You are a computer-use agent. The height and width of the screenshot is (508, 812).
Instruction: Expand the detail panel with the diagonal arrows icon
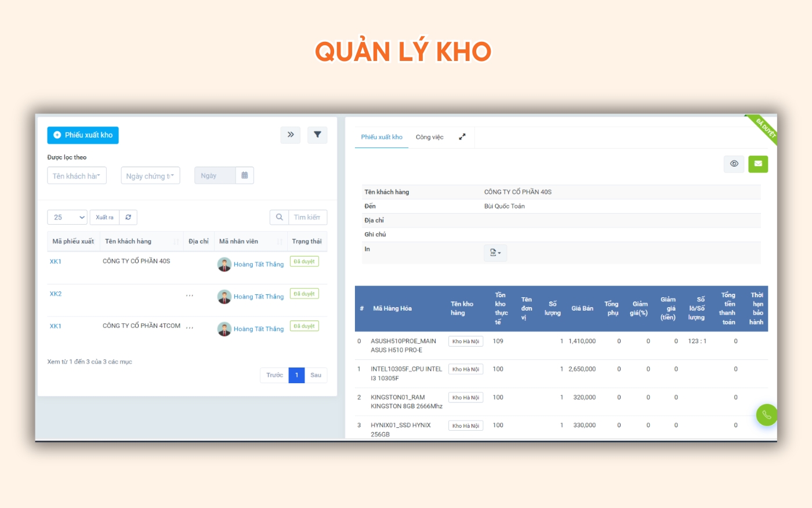point(462,137)
